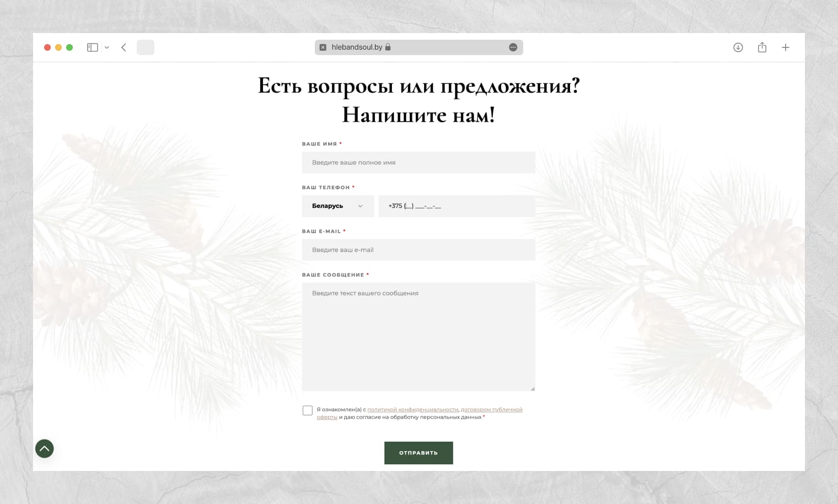This screenshot has width=838, height=504.
Task: Open the page options ellipsis icon
Action: [x=513, y=47]
